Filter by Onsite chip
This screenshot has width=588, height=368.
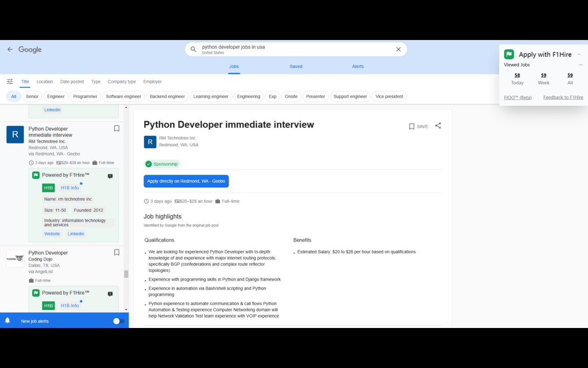pyautogui.click(x=291, y=97)
